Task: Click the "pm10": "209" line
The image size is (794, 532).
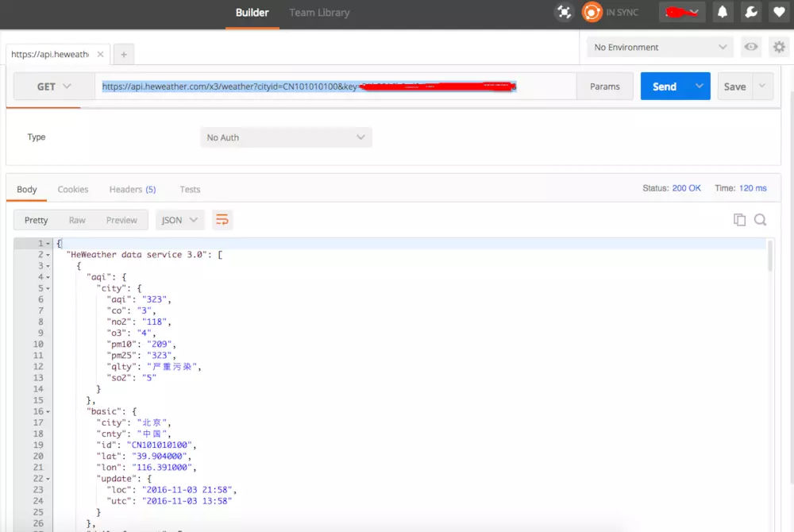Action: tap(141, 344)
